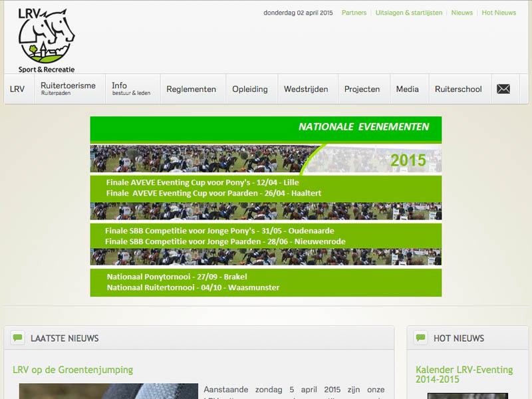Open the Hot Nieuws header link
This screenshot has height=399, width=532.
pyautogui.click(x=499, y=13)
